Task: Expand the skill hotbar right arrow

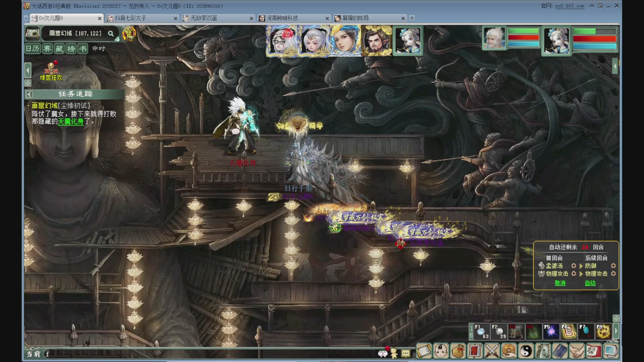Action: [x=616, y=331]
